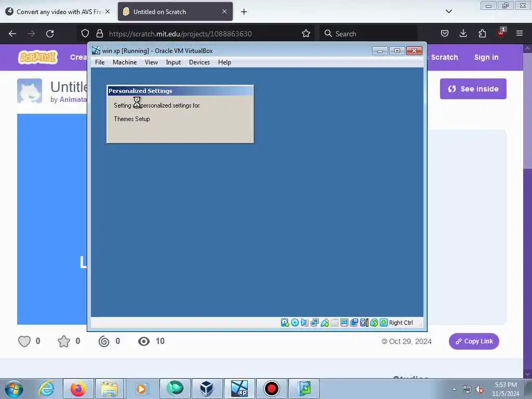Click shared folders icon in VirtualBox status bar
This screenshot has width=532, height=399.
point(335,323)
